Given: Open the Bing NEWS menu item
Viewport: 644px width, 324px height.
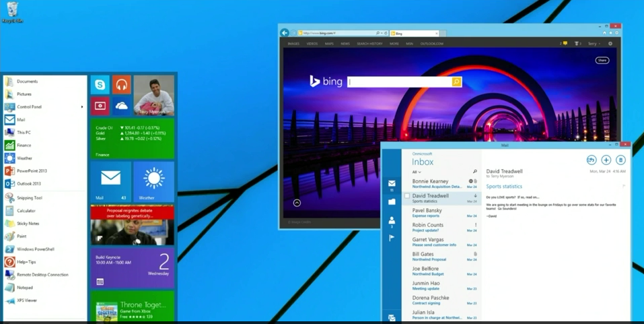Looking at the screenshot, I should coord(345,44).
